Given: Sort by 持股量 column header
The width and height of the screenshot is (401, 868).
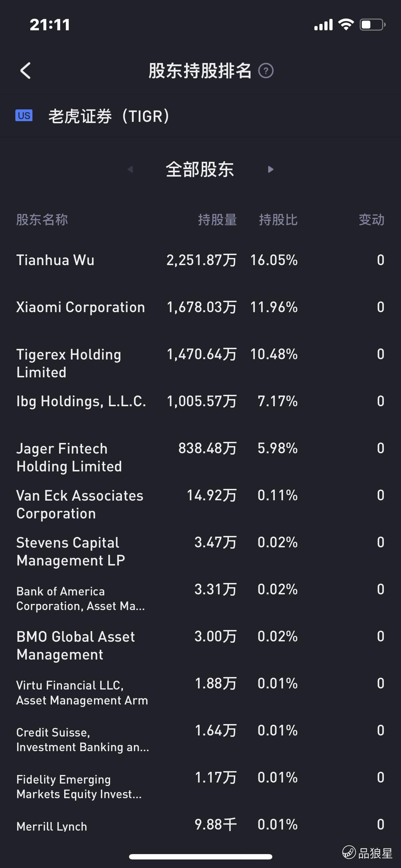Looking at the screenshot, I should [217, 219].
